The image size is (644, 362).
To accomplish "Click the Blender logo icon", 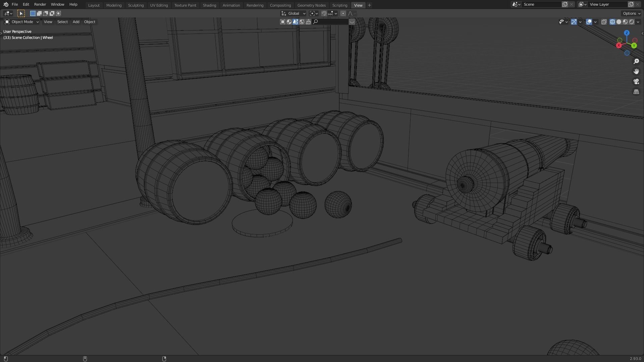I will point(6,4).
